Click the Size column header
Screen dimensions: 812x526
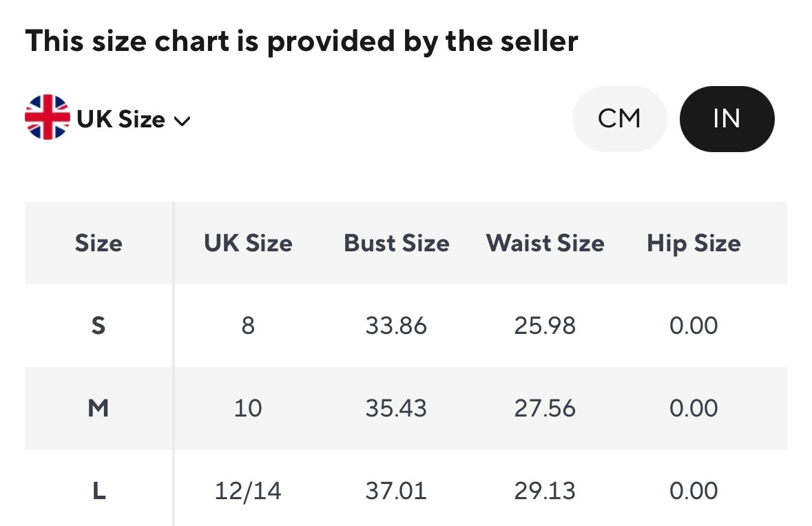tap(98, 243)
